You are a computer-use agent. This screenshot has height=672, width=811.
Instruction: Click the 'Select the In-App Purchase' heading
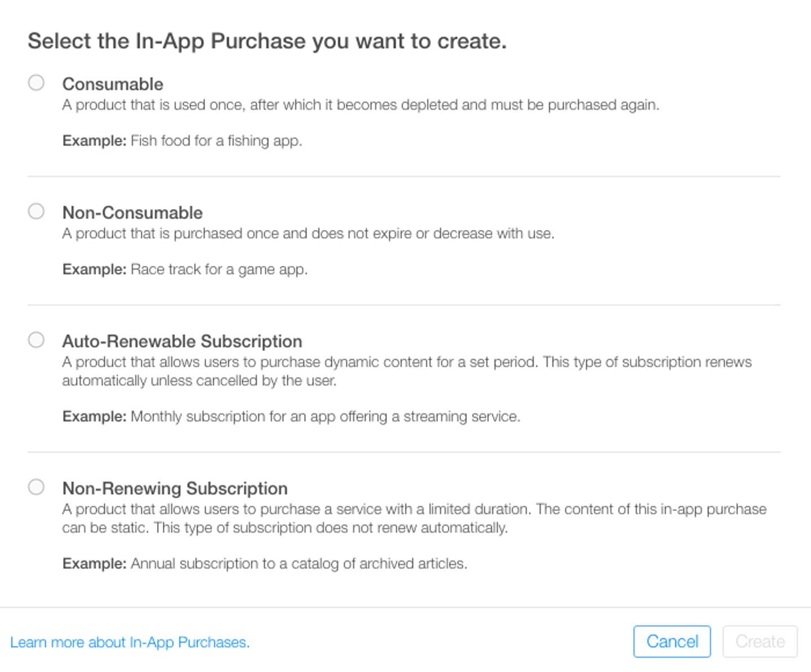tap(267, 41)
